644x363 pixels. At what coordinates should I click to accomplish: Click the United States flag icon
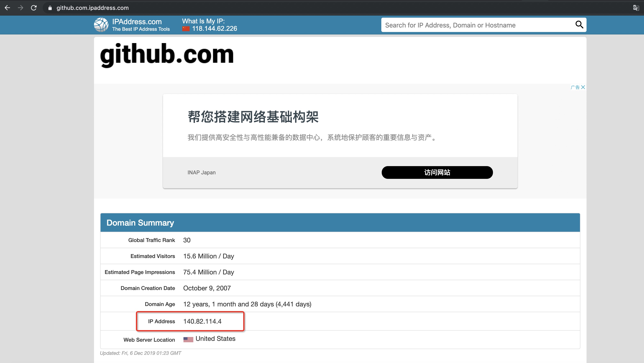click(188, 339)
